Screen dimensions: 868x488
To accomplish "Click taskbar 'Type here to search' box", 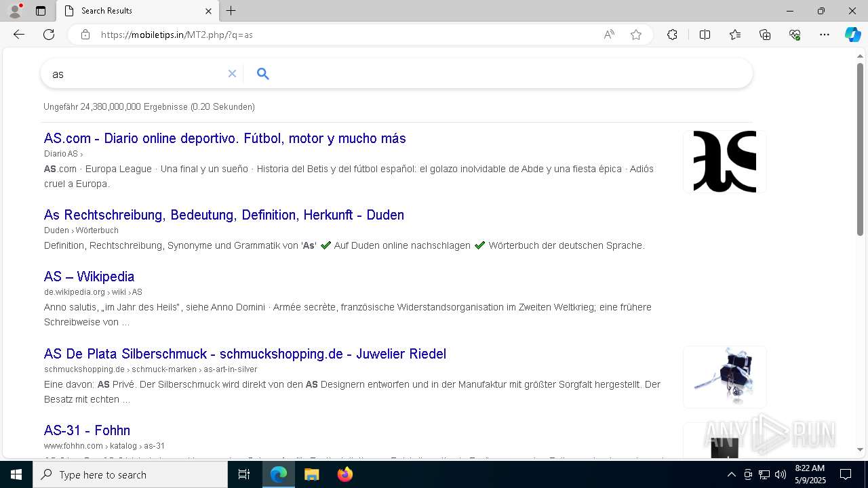I will pyautogui.click(x=130, y=474).
